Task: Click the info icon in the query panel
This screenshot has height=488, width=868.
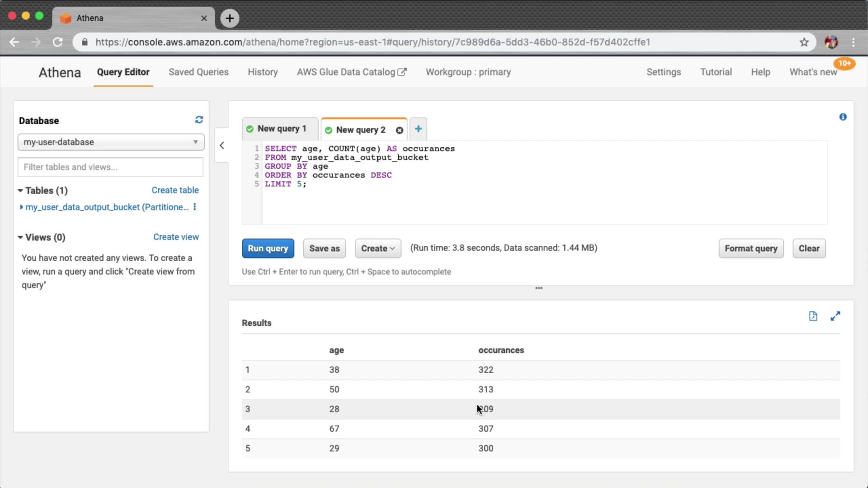Action: tap(843, 117)
